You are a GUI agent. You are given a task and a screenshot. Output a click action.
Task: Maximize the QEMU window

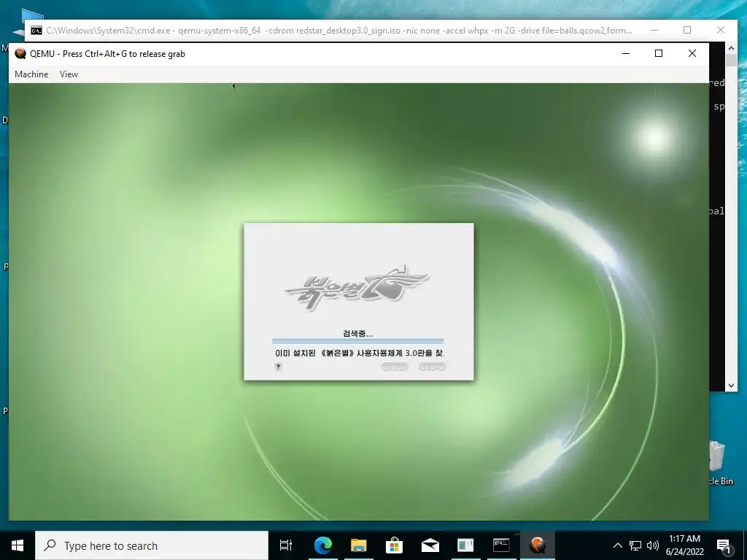pos(659,53)
